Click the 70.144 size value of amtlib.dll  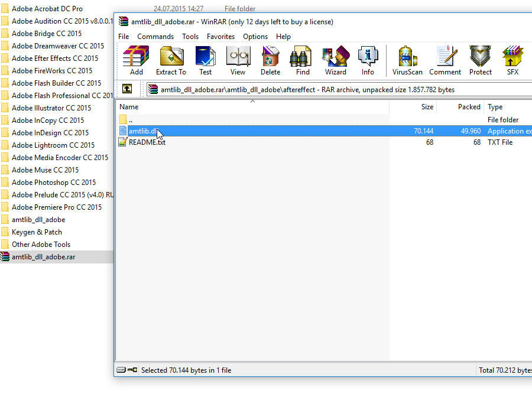[x=423, y=131]
